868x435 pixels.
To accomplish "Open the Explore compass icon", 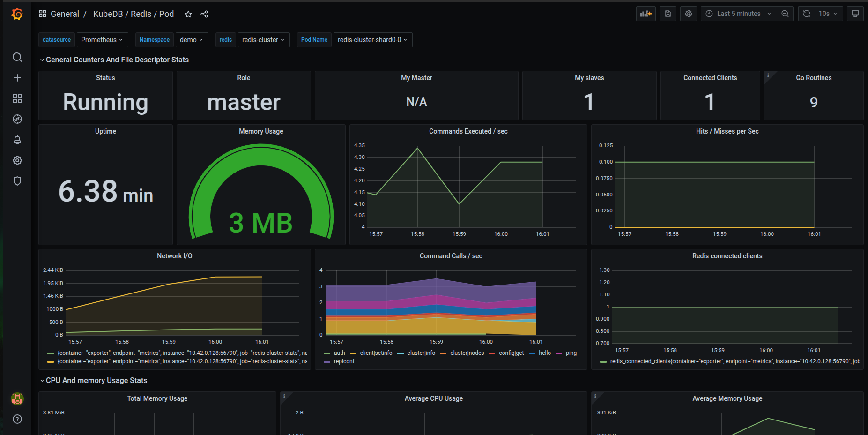I will 17,119.
